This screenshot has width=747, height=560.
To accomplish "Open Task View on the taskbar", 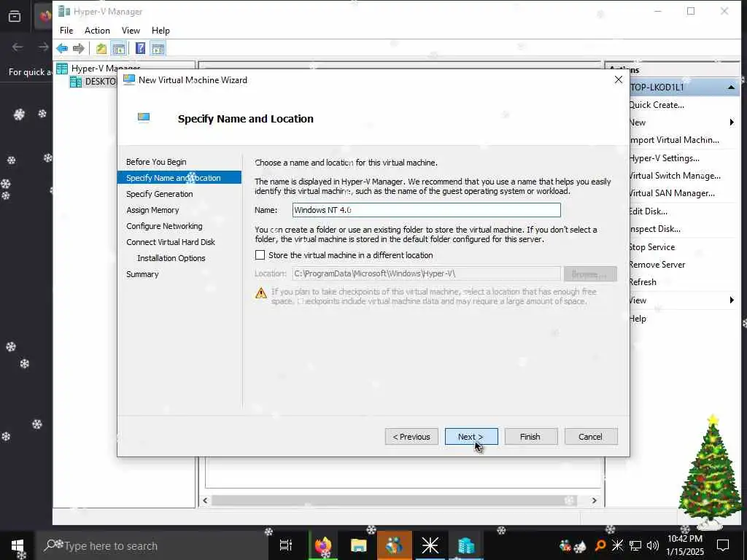I will pos(286,545).
